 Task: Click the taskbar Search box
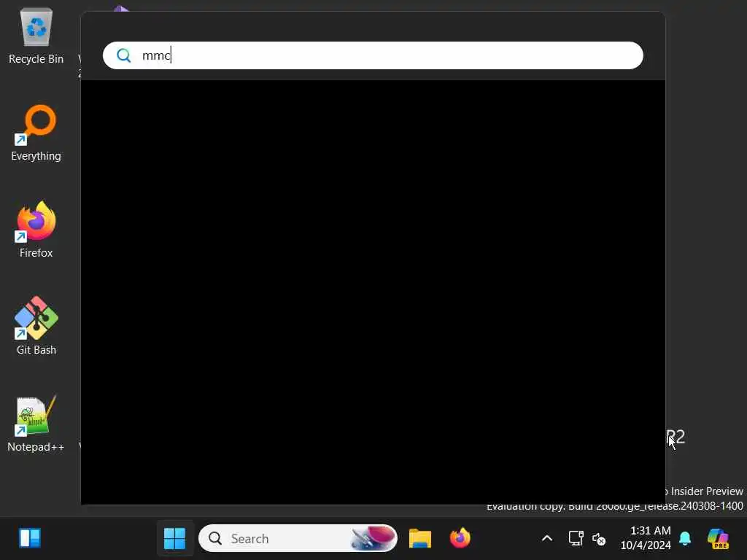(x=298, y=539)
